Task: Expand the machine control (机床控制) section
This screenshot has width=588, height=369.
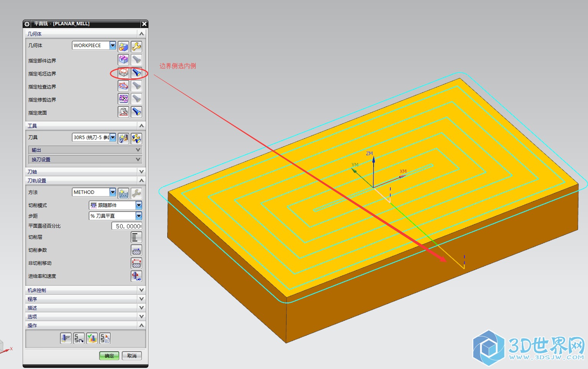Action: (141, 290)
